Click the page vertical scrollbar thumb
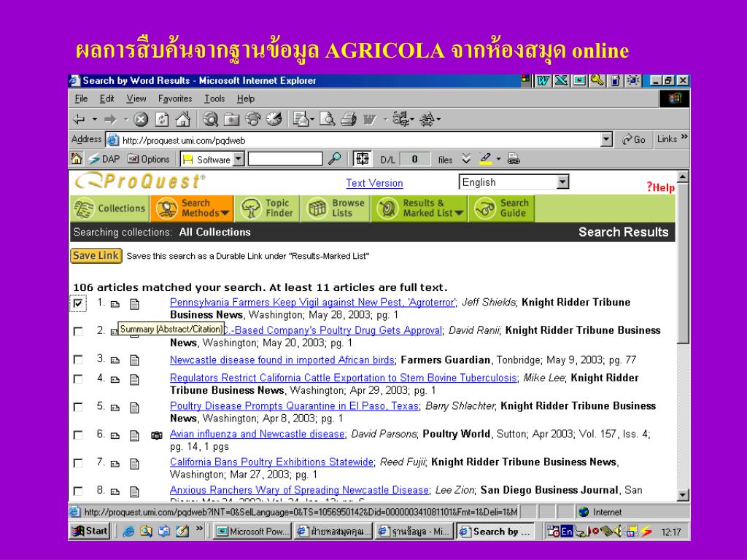747x560 pixels. tap(683, 264)
